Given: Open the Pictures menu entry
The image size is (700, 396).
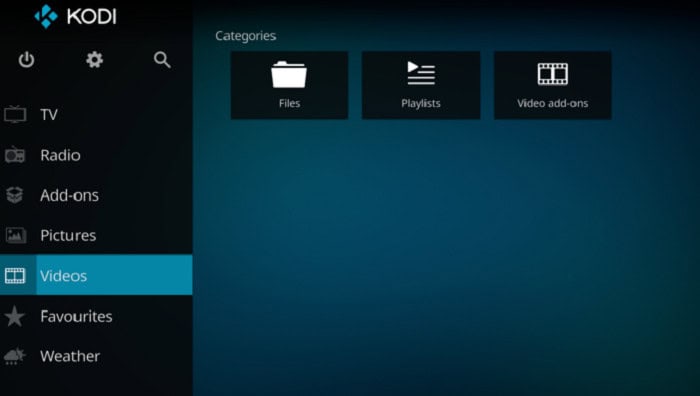Looking at the screenshot, I should coord(68,235).
